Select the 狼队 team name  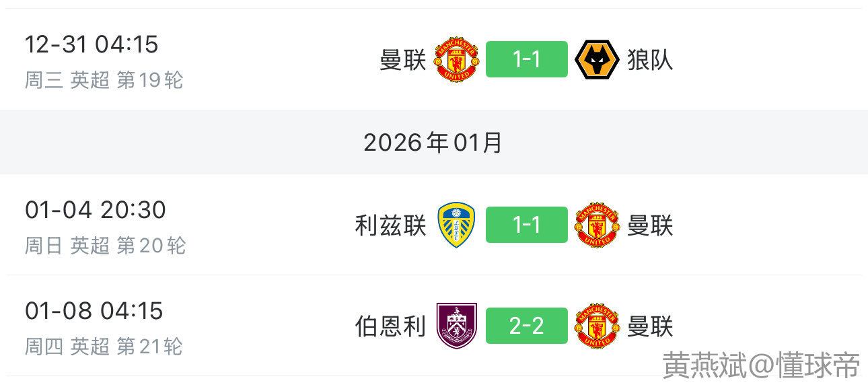click(650, 60)
